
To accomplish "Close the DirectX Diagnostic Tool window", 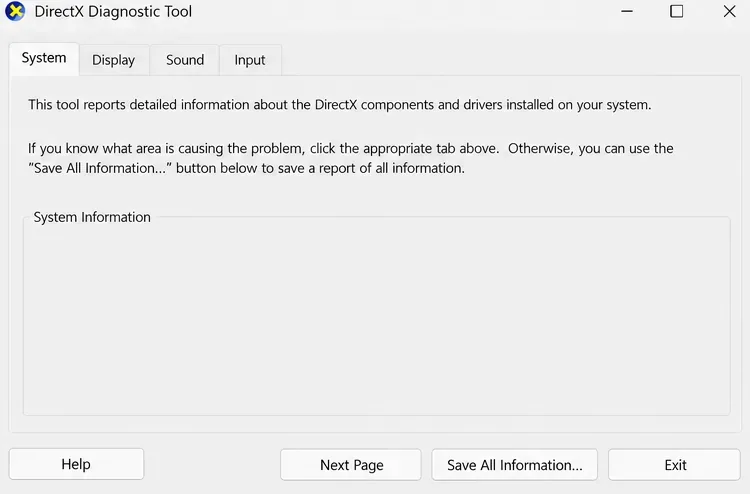I will [x=729, y=11].
